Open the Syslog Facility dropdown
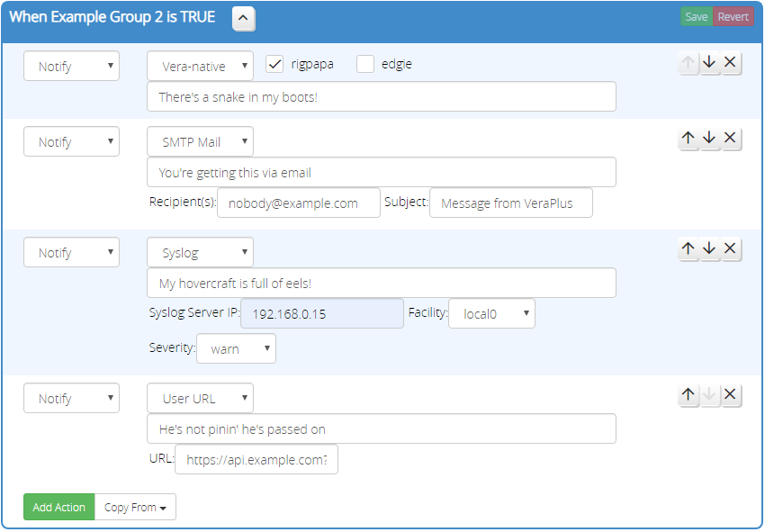This screenshot has width=765, height=532. tap(491, 312)
